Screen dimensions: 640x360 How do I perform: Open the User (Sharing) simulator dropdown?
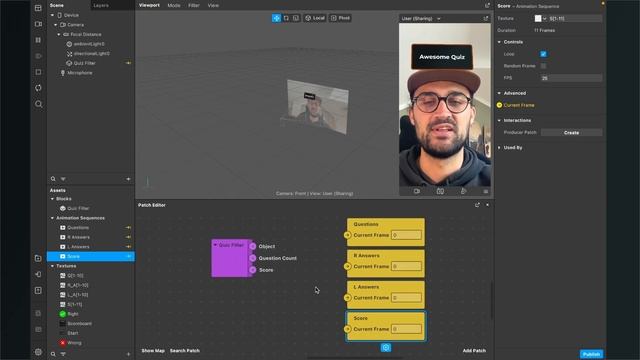(x=421, y=18)
